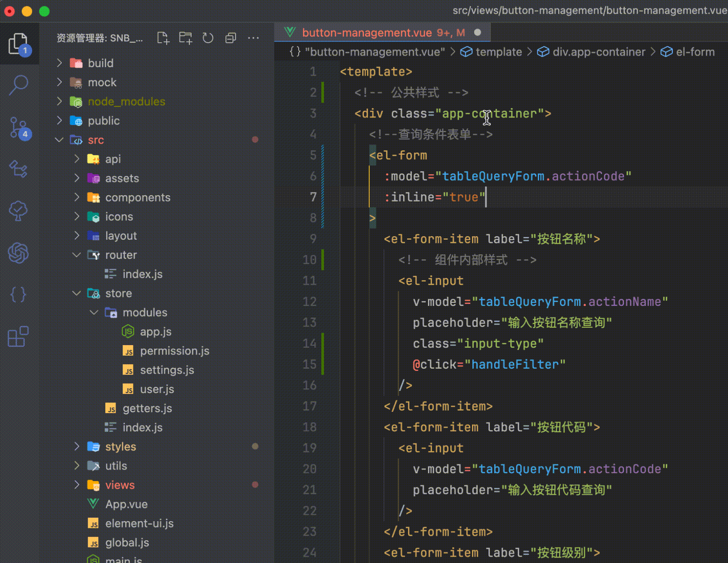Open global.js file
Image resolution: width=728 pixels, height=563 pixels.
[x=127, y=543]
